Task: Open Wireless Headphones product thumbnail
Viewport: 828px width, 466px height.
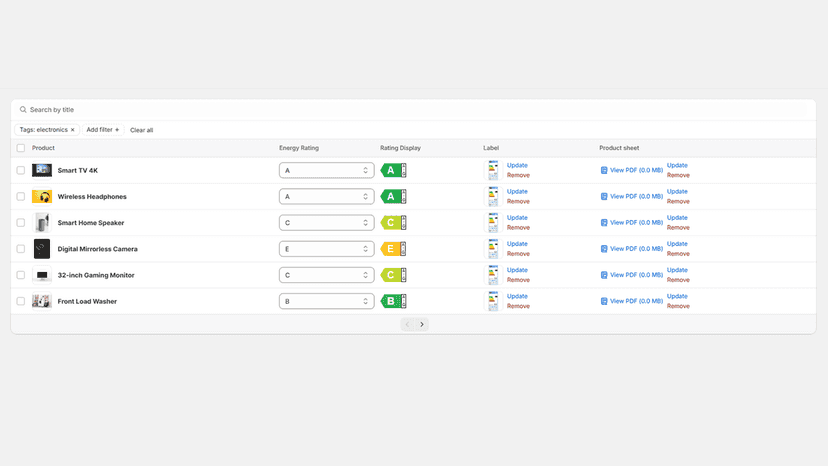Action: 42,197
